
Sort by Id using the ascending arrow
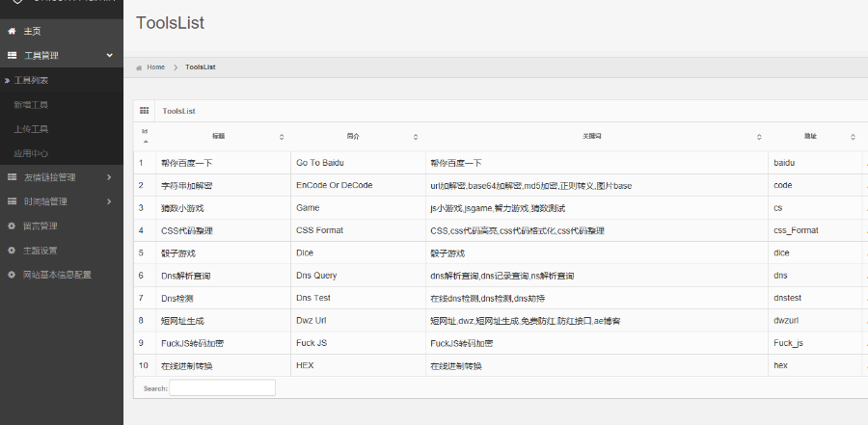pyautogui.click(x=146, y=141)
